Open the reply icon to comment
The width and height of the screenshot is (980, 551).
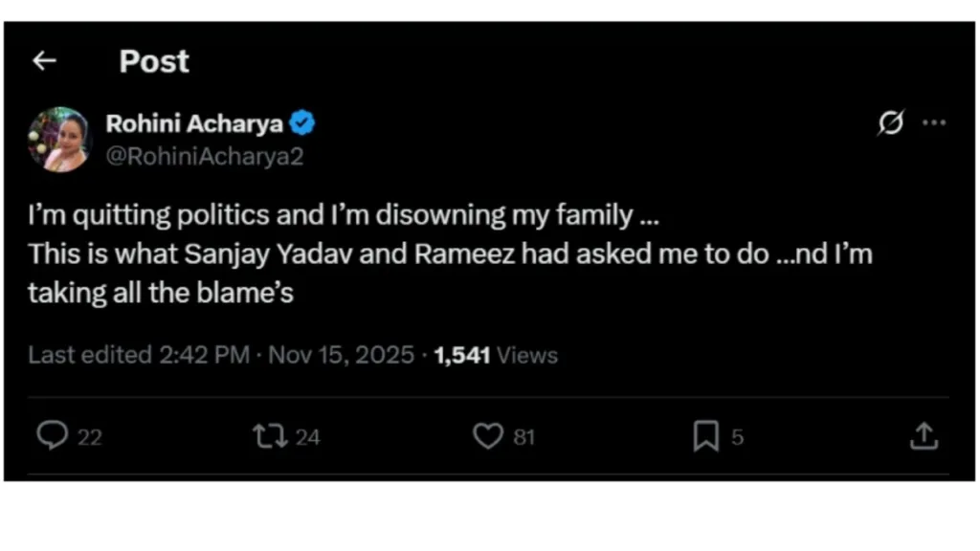coord(53,436)
